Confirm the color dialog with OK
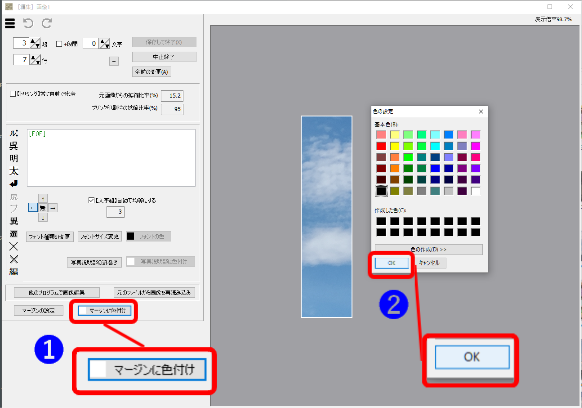The image size is (582, 408). click(x=392, y=263)
